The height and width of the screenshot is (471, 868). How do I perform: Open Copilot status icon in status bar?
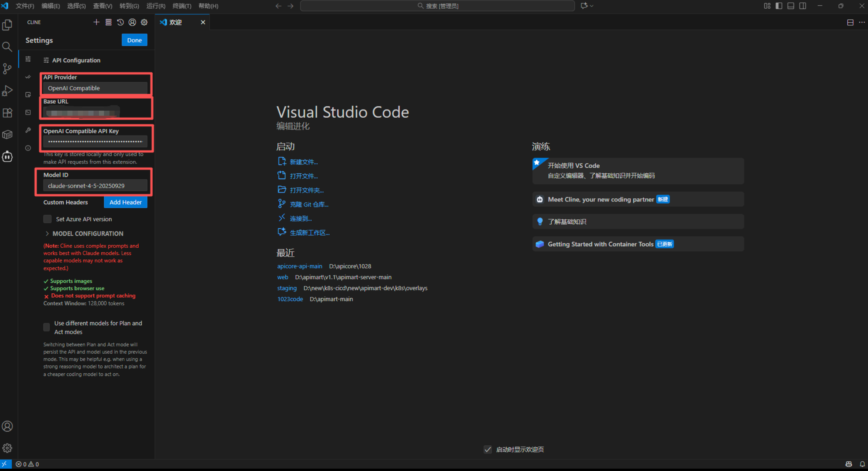849,464
